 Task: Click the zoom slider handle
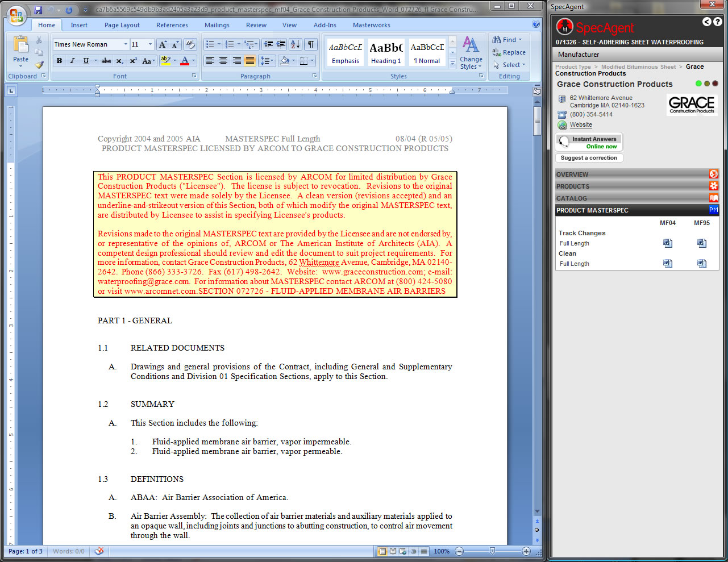click(492, 551)
